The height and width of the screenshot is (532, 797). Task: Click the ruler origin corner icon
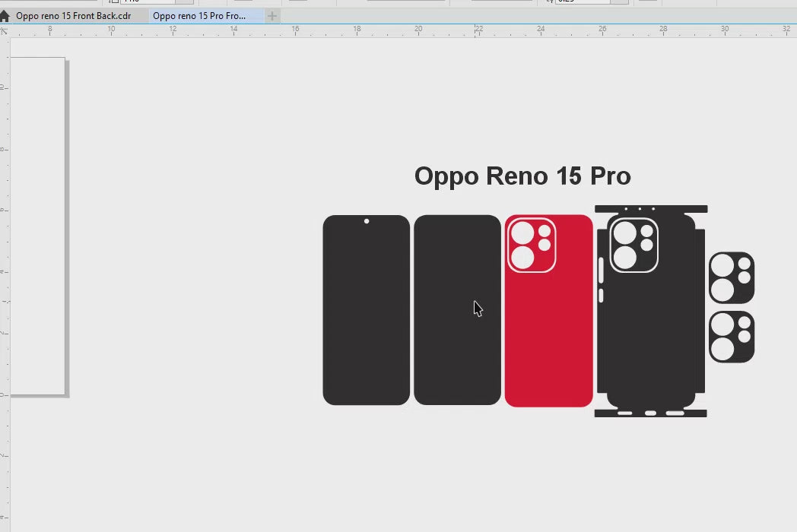5,30
